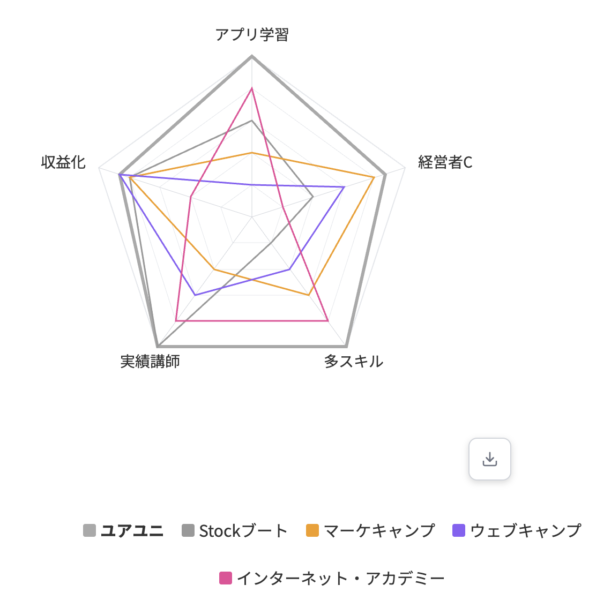Select the pink line's vertex toward 多スキル

tap(328, 321)
